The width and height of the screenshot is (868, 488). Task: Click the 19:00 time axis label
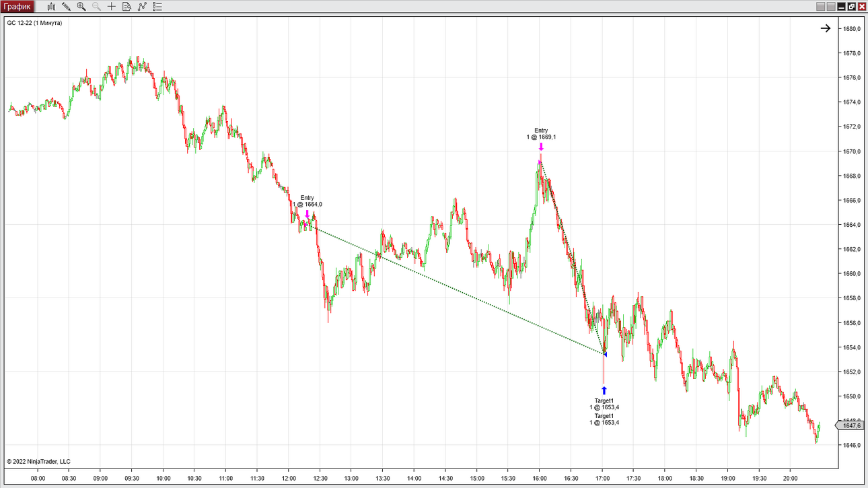(728, 479)
